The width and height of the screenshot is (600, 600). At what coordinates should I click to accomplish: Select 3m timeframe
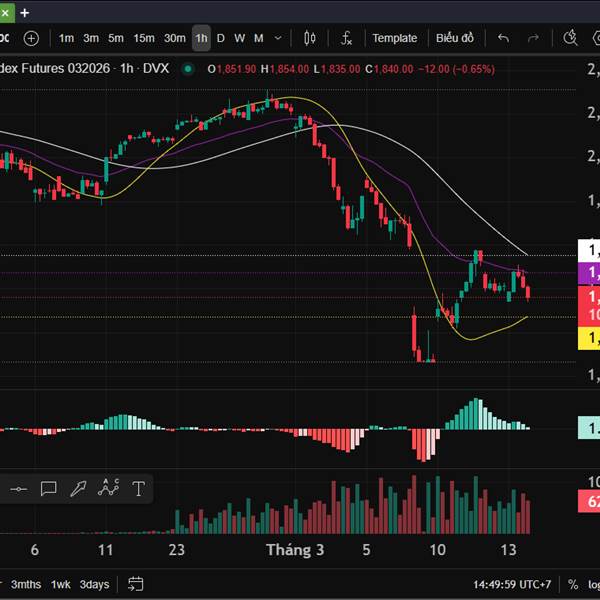[x=91, y=38]
